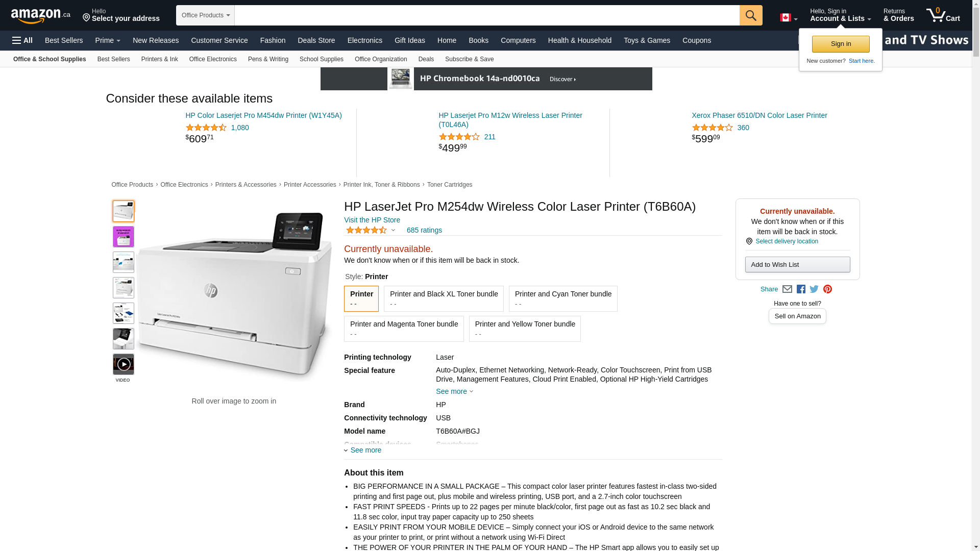The width and height of the screenshot is (980, 551).
Task: Open the All hamburger menu
Action: pos(22,40)
